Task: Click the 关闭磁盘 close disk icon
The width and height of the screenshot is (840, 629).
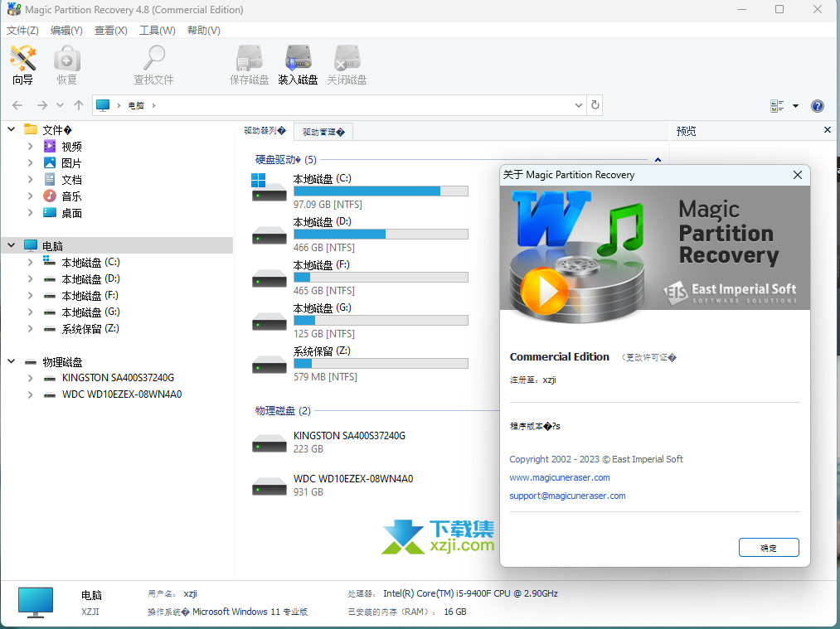Action: tap(347, 65)
